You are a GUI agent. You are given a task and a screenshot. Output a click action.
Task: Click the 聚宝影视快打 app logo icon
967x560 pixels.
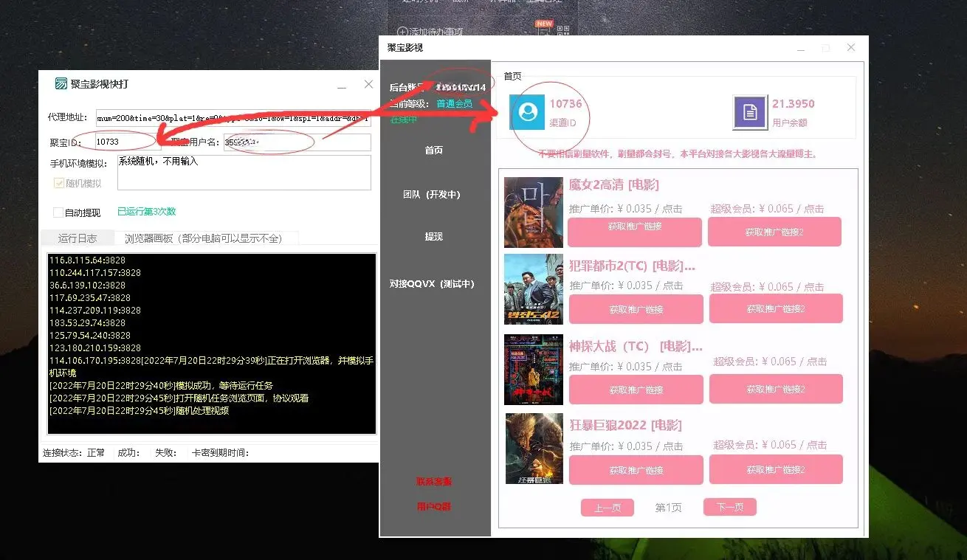tap(61, 84)
